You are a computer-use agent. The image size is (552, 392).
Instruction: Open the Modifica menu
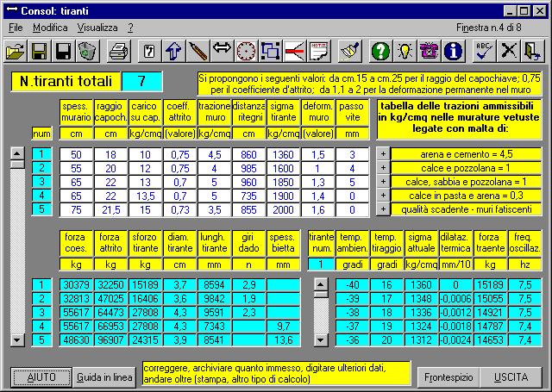point(49,28)
